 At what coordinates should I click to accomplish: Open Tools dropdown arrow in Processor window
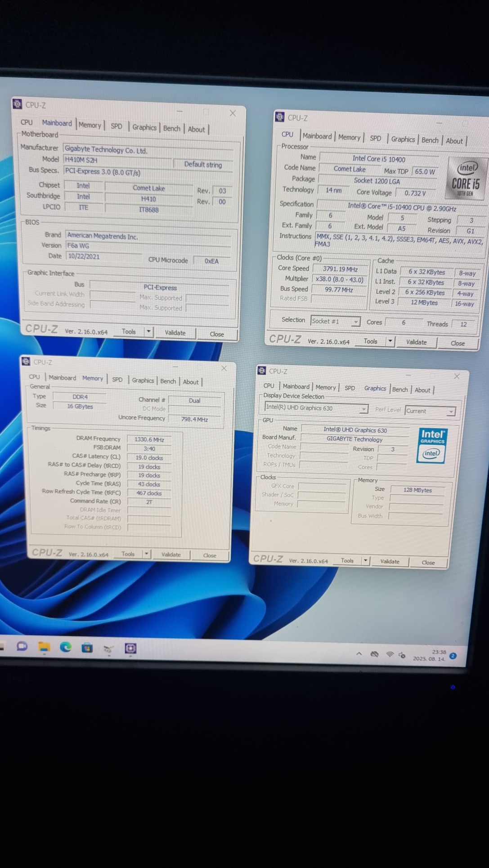(390, 341)
